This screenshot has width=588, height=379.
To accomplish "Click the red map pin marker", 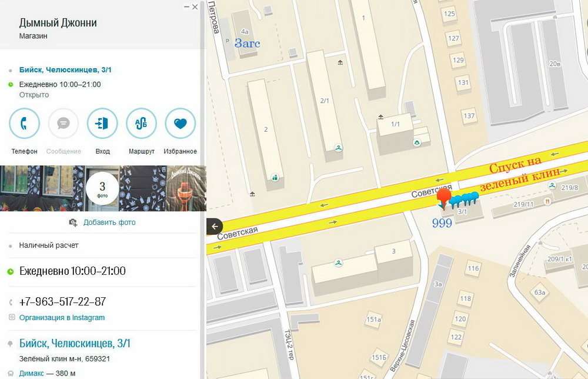I will 443,198.
